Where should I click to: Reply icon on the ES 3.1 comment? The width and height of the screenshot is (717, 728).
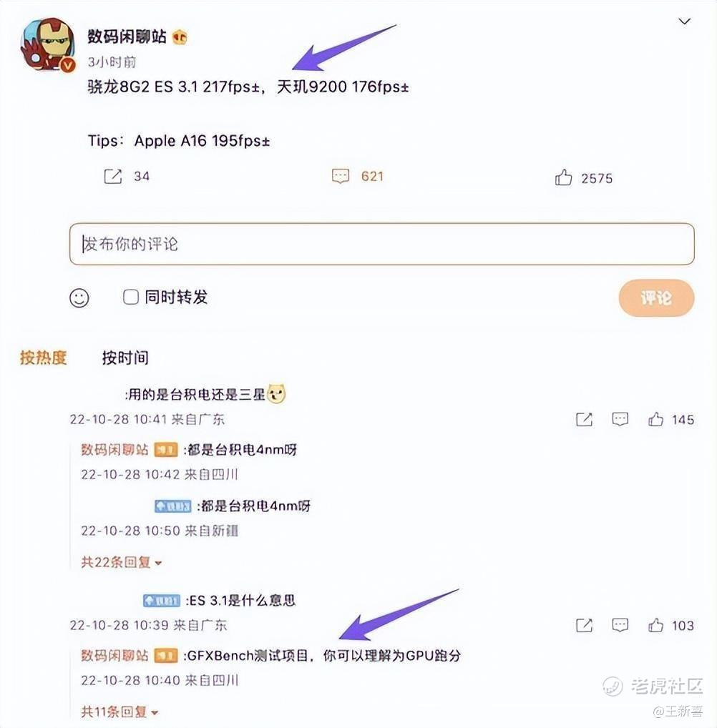click(620, 626)
